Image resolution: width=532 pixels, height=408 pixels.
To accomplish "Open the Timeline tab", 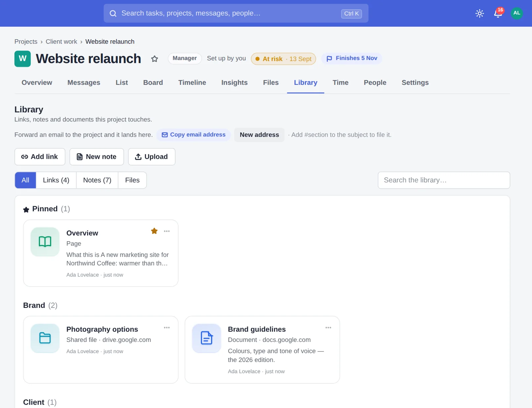I will [192, 83].
